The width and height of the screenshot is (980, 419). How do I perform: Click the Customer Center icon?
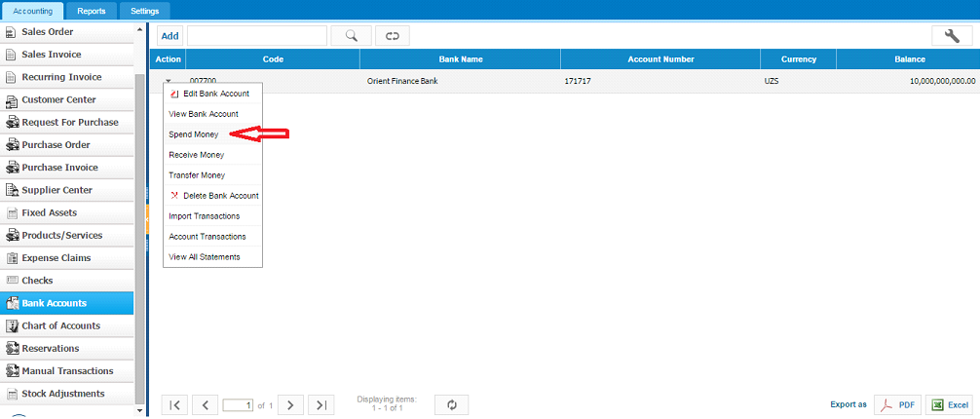pyautogui.click(x=11, y=100)
